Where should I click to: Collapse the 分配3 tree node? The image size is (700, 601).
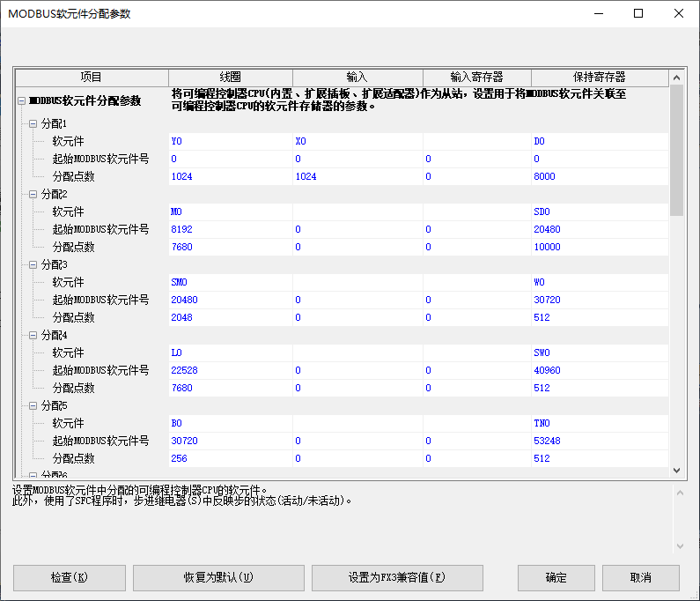(33, 265)
